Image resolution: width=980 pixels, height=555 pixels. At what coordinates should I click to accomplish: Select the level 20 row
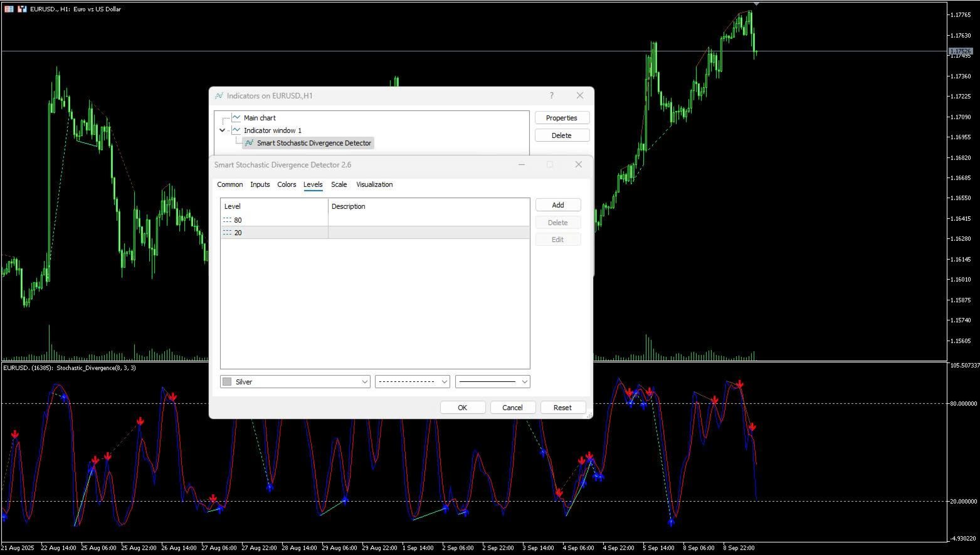click(x=375, y=233)
